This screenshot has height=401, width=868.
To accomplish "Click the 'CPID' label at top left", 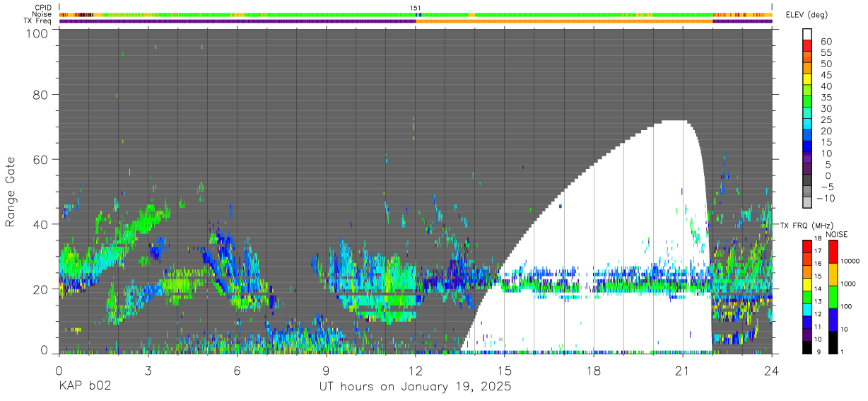I will coord(44,8).
